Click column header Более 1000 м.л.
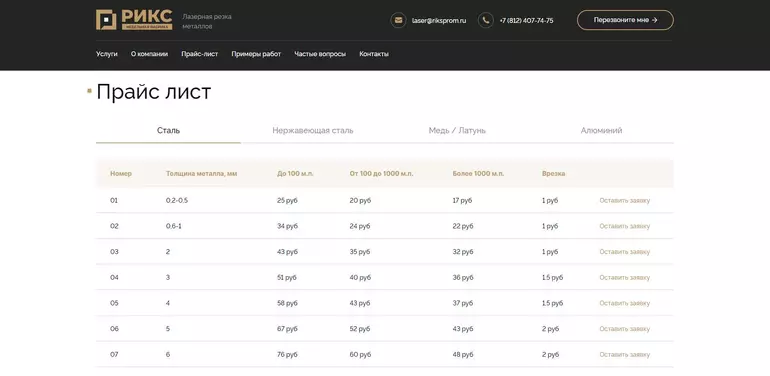 click(478, 174)
